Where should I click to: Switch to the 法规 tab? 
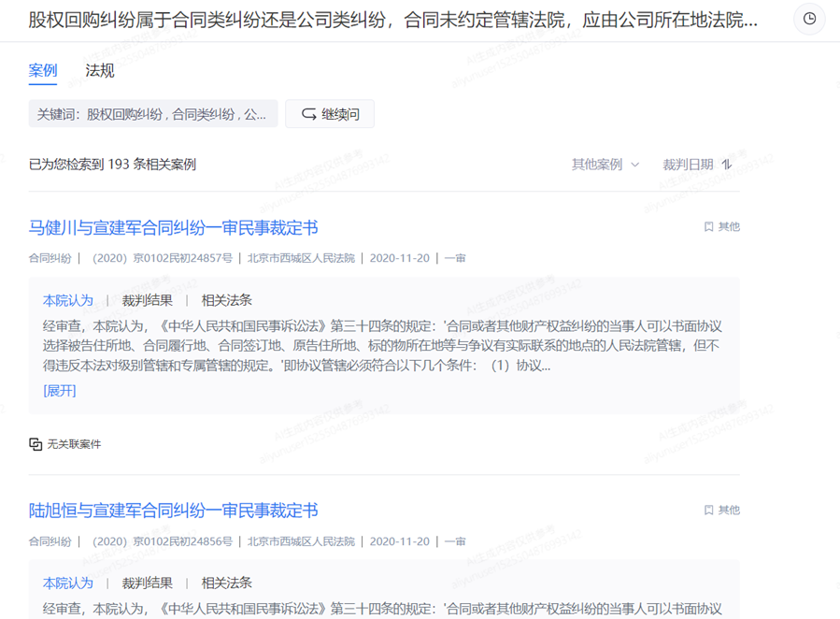[100, 71]
